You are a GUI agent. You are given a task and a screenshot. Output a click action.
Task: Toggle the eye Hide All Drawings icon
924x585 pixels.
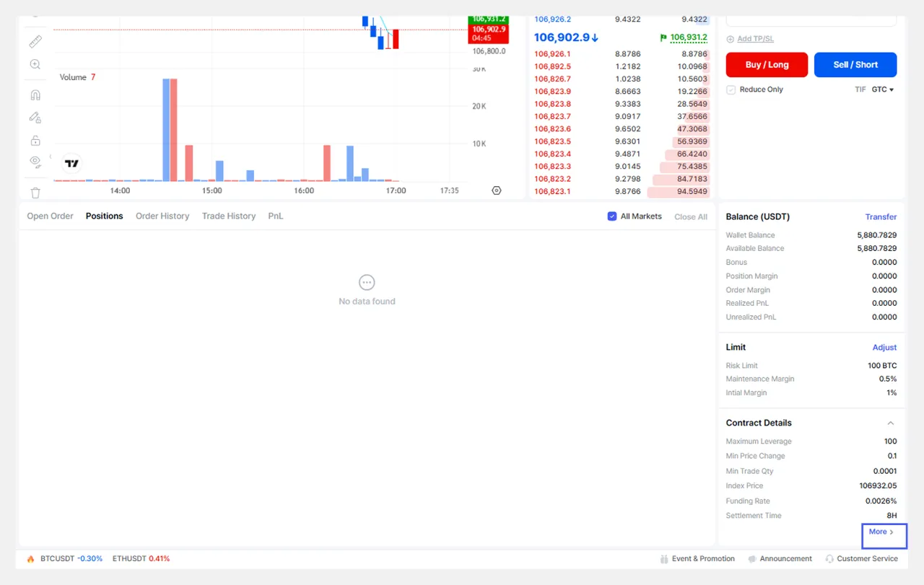pyautogui.click(x=35, y=162)
